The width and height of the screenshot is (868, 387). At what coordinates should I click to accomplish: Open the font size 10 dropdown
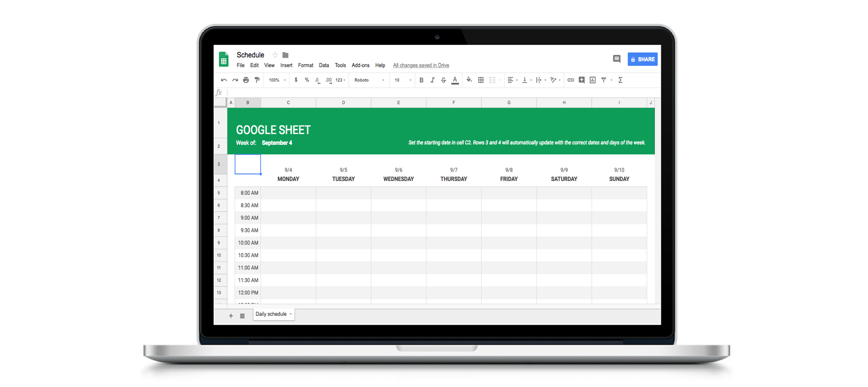pyautogui.click(x=403, y=80)
